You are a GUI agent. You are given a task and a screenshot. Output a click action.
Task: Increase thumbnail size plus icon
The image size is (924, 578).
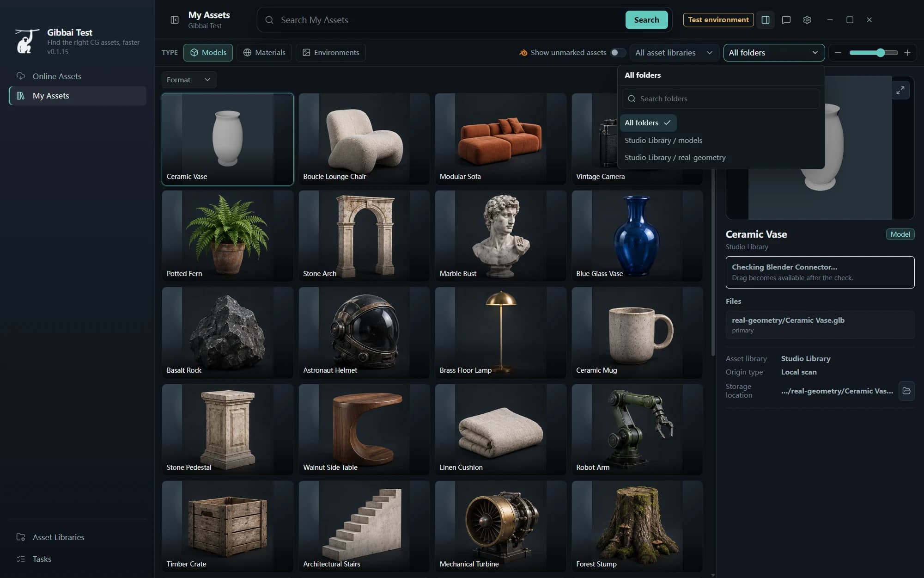point(907,53)
